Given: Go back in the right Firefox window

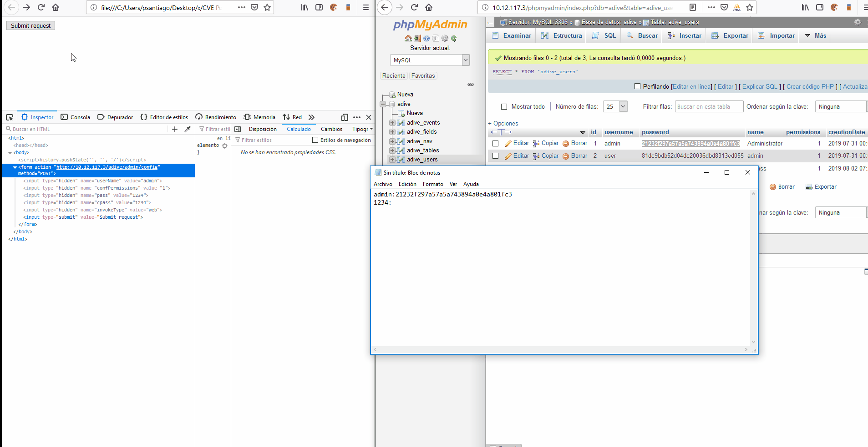Looking at the screenshot, I should (385, 7).
